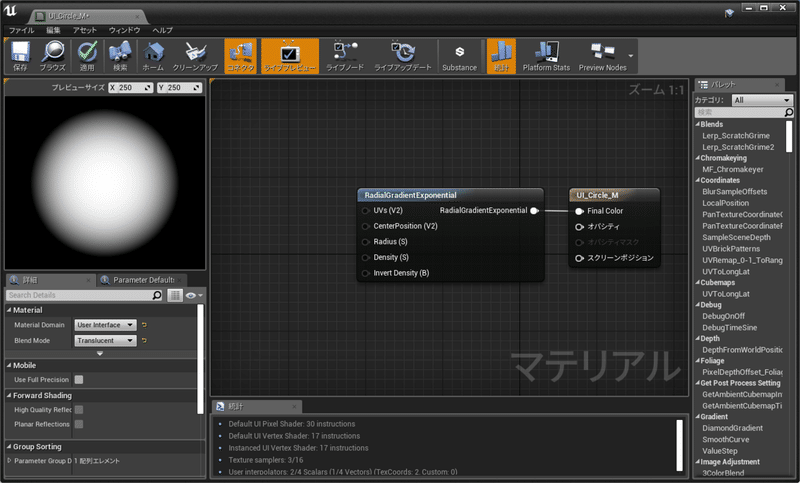Collapse the Forward Shading section
Image resolution: width=800 pixels, height=483 pixels.
9,395
